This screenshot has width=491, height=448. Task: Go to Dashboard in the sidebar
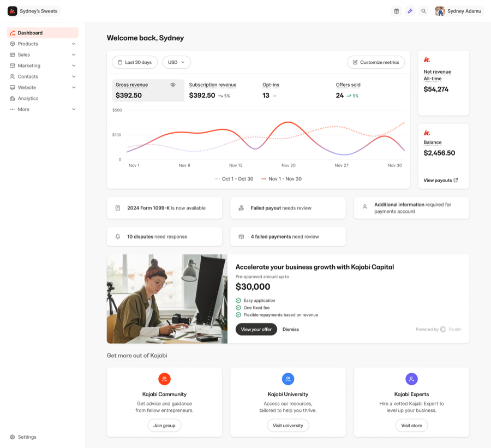(x=43, y=33)
